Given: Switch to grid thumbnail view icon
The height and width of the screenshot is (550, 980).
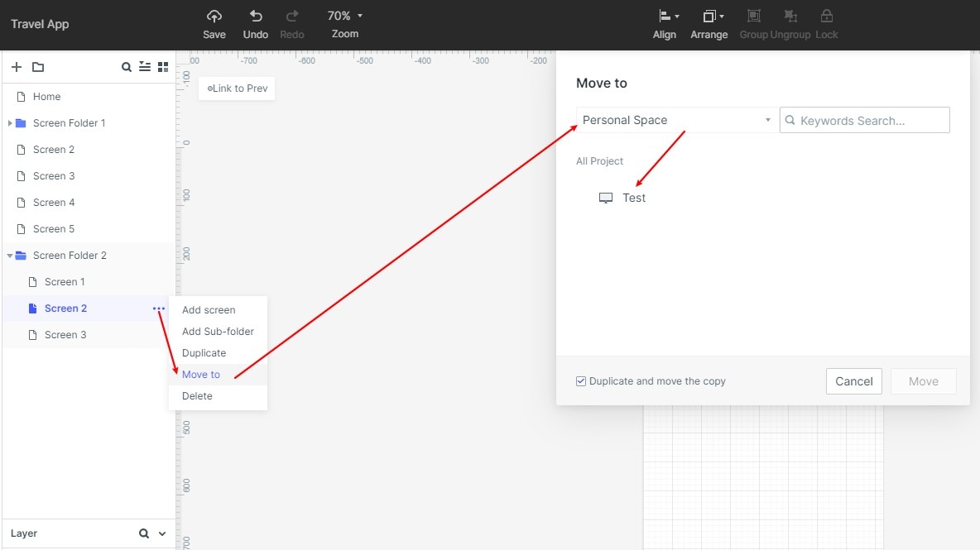Looking at the screenshot, I should click(163, 67).
